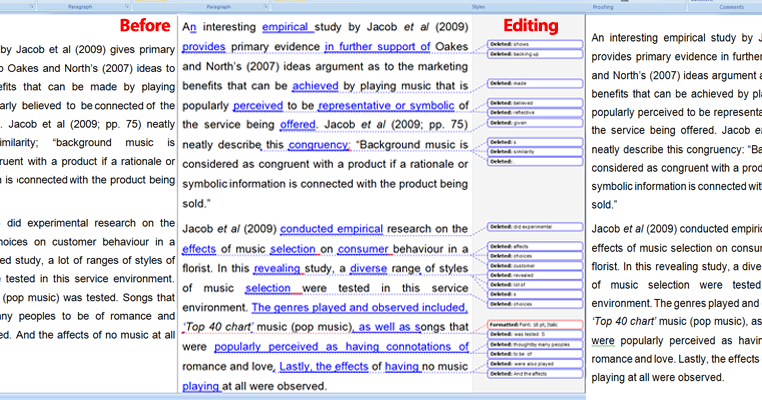Click the inserted word 'congruency'
The height and width of the screenshot is (400, 762).
[318, 145]
